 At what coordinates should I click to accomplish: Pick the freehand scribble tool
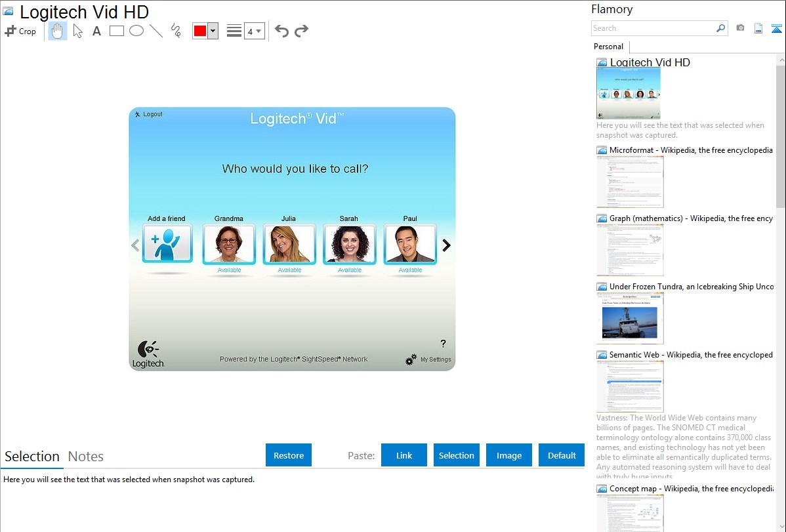(x=176, y=31)
